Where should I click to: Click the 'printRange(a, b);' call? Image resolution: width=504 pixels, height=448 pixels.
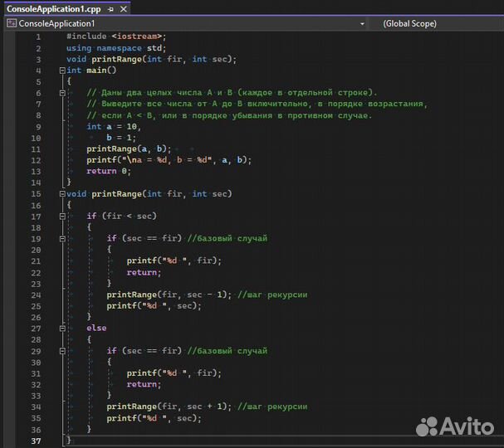point(129,149)
